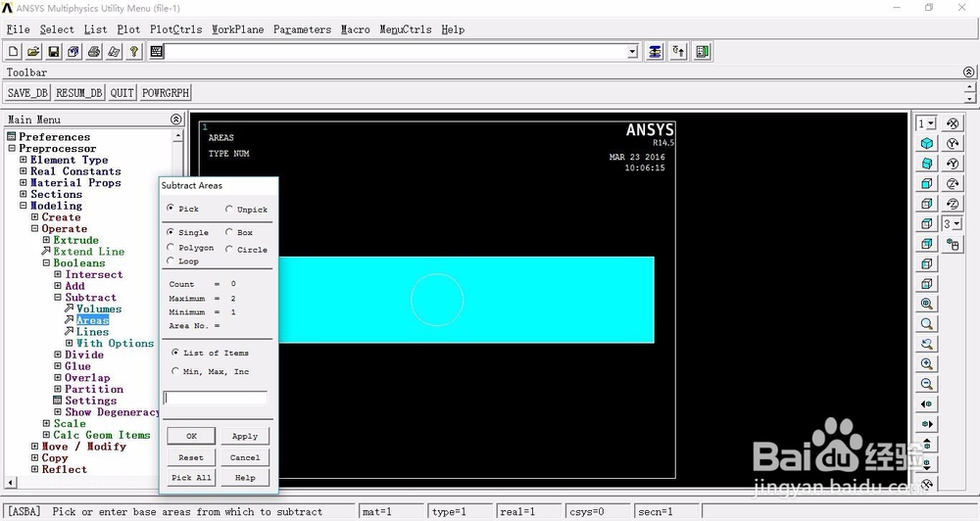Select the Circle picking mode
This screenshot has height=521, width=980.
click(229, 250)
